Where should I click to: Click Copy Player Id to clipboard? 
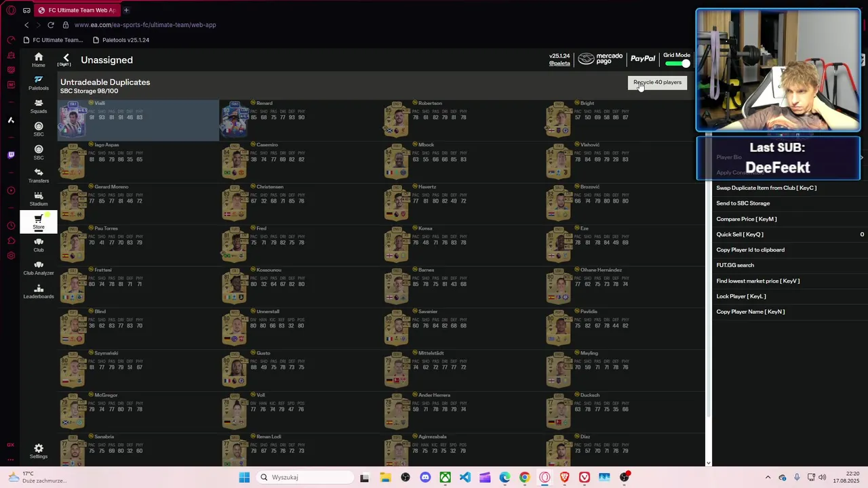click(750, 250)
